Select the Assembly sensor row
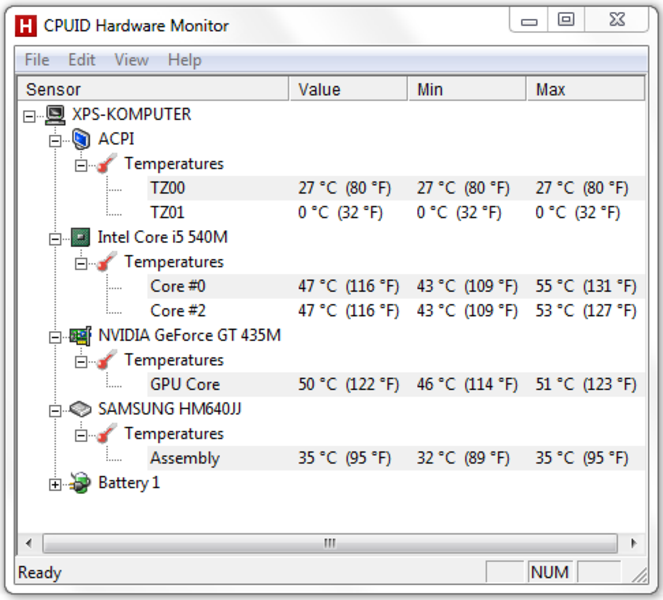 [x=396, y=458]
